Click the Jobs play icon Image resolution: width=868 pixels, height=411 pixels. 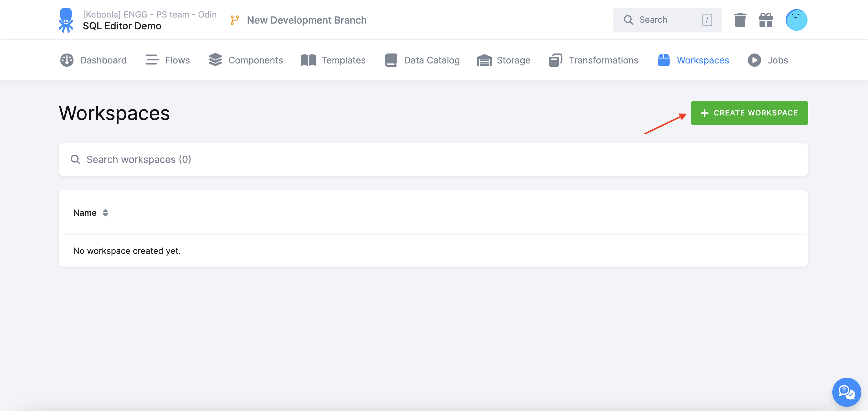[x=754, y=60]
